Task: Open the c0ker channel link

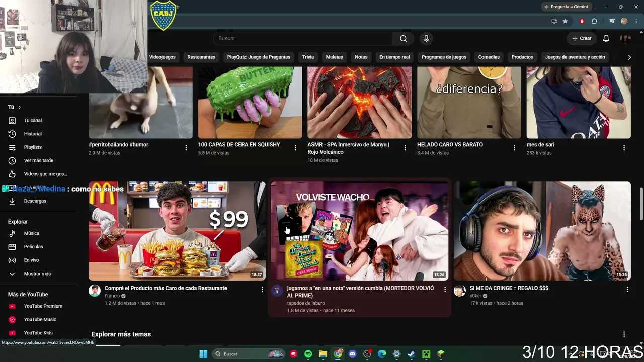Action: click(x=475, y=296)
